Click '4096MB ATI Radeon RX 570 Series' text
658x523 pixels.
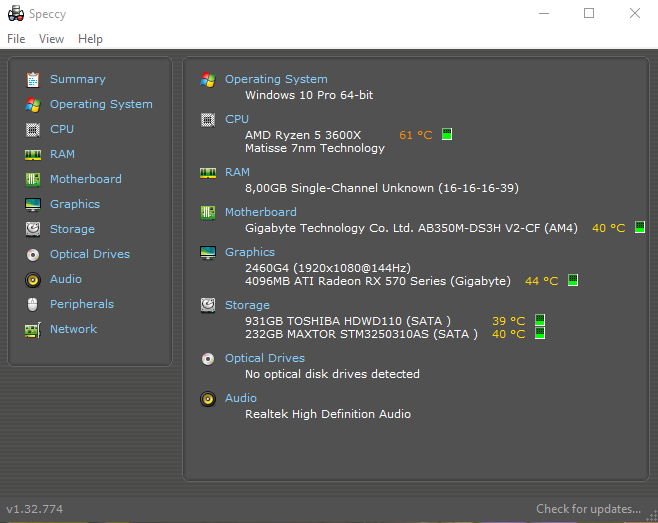pyautogui.click(x=345, y=281)
